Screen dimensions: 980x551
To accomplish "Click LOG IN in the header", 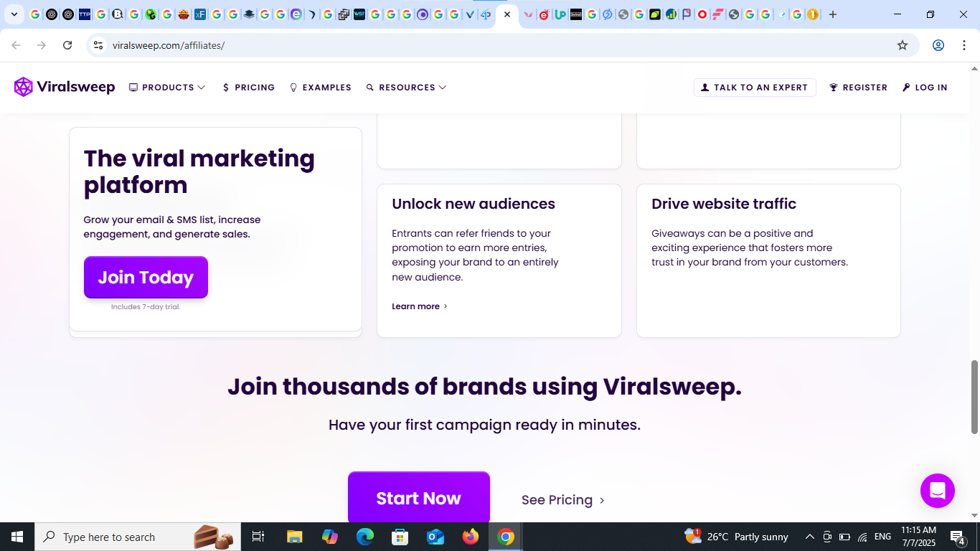I will (x=925, y=88).
